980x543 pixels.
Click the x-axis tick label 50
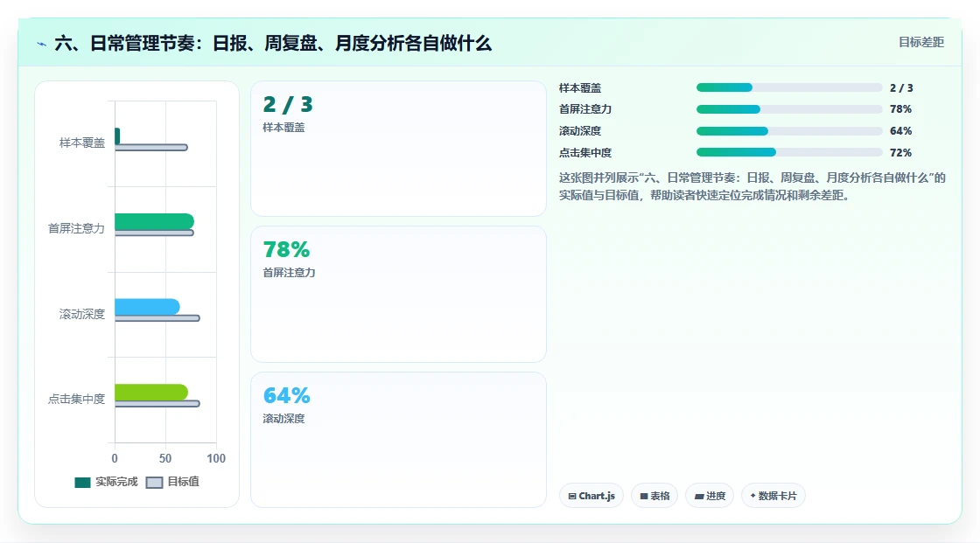pyautogui.click(x=165, y=459)
